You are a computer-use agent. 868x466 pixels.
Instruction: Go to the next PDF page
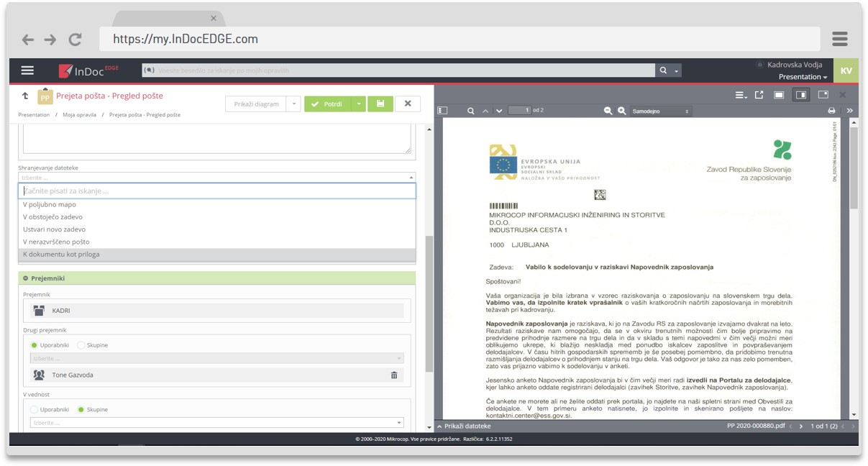coord(499,111)
